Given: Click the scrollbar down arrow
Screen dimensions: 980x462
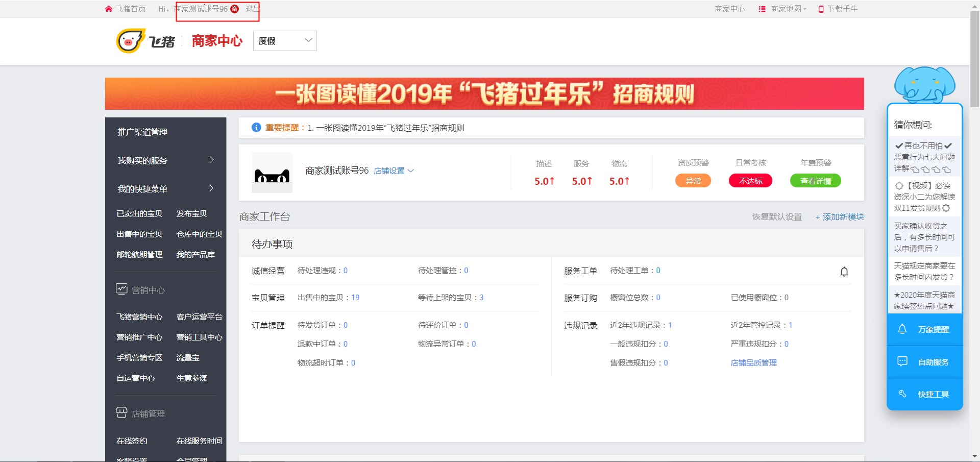Looking at the screenshot, I should coord(974,456).
